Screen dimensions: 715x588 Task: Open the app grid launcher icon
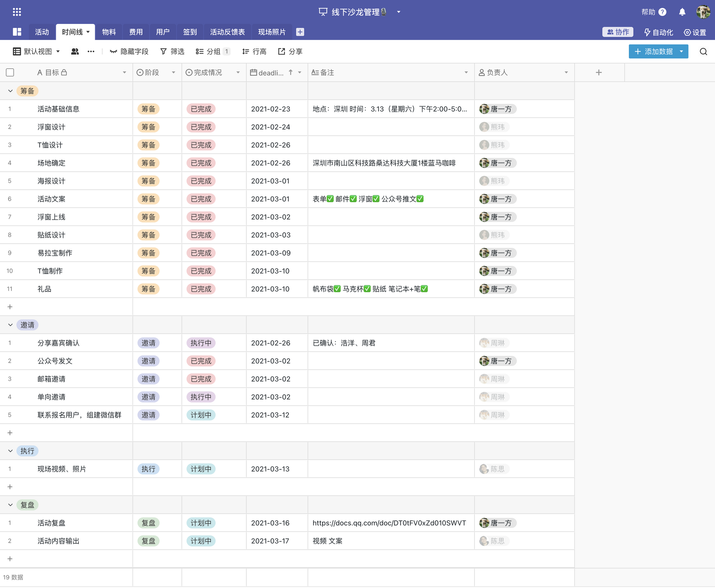coord(17,12)
